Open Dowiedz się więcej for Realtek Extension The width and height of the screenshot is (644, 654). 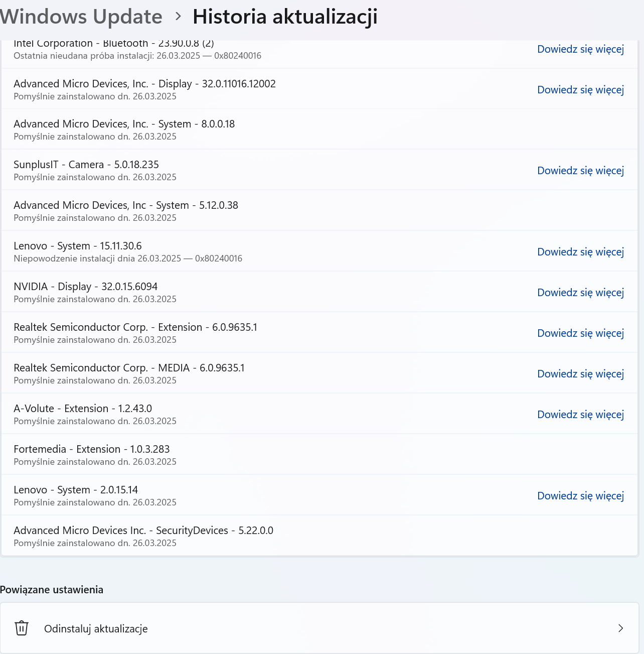pos(580,333)
